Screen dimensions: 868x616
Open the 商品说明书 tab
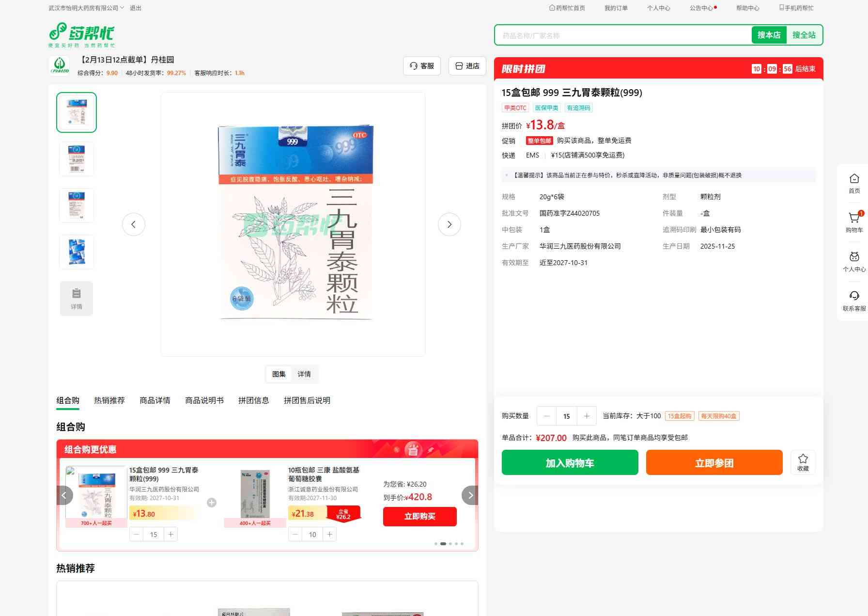point(204,400)
